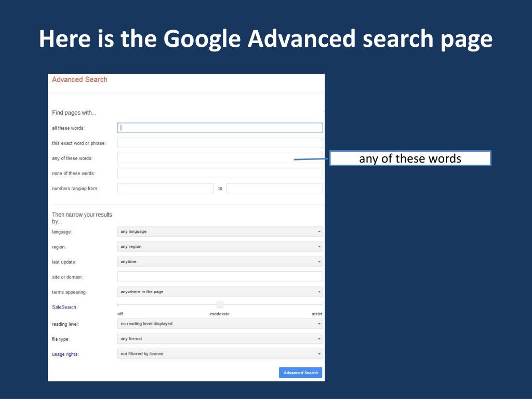The image size is (532, 399).
Task: Open the "usage rights" link
Action: pyautogui.click(x=65, y=354)
